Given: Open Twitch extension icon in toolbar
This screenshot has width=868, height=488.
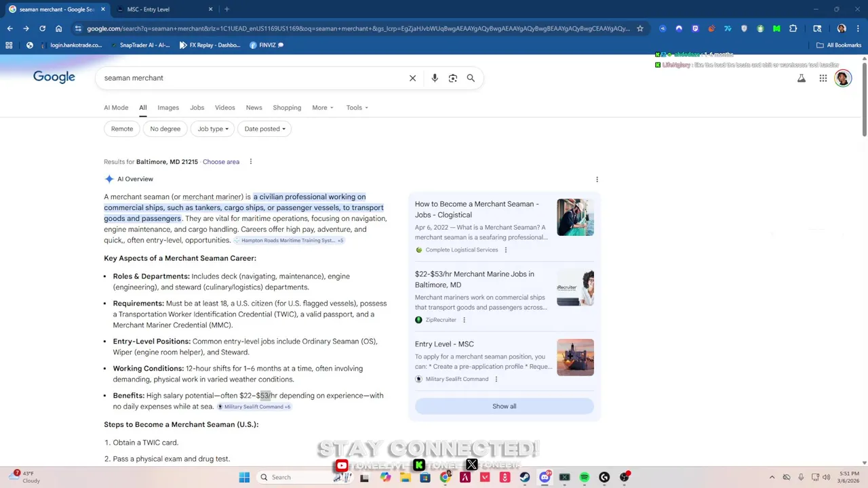Looking at the screenshot, I should (695, 28).
